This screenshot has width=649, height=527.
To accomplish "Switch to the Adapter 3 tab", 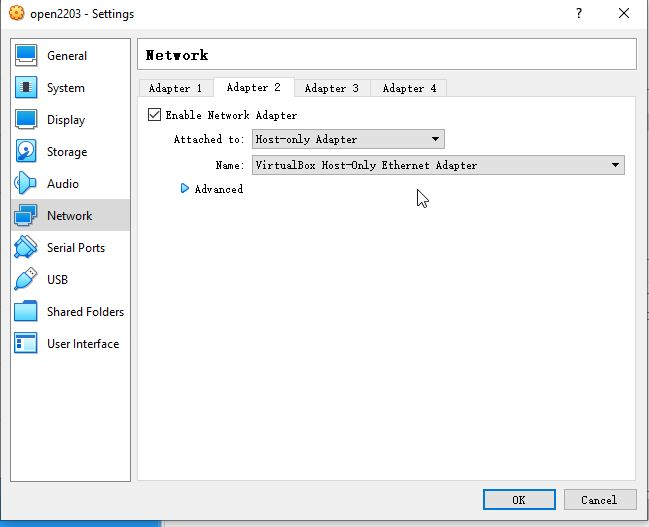I will pyautogui.click(x=332, y=88).
